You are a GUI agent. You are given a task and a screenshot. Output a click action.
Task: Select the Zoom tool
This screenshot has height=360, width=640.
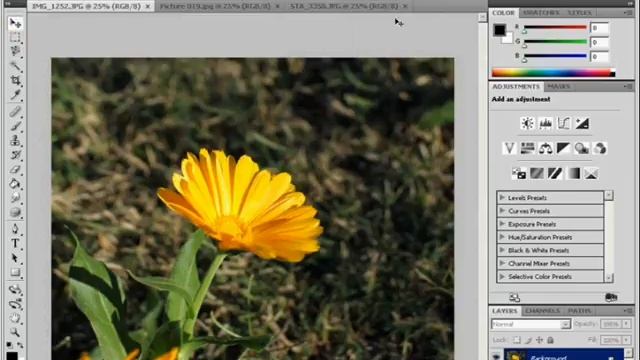[15, 332]
